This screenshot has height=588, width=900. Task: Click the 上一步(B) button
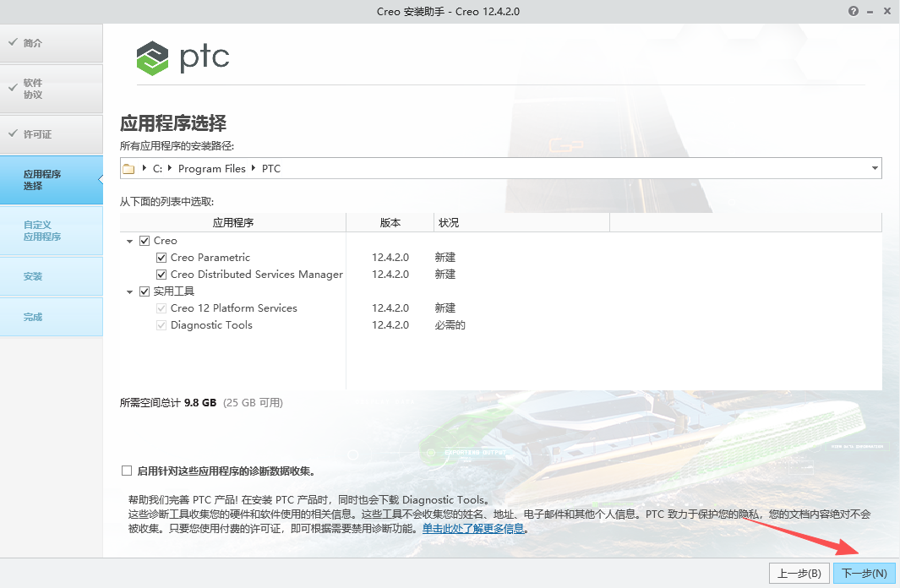799,573
